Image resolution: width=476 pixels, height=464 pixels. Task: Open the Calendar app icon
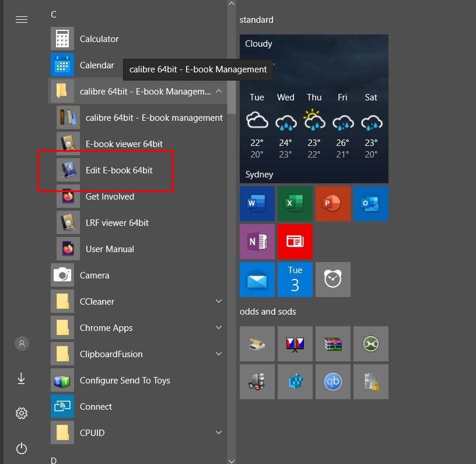[x=62, y=65]
